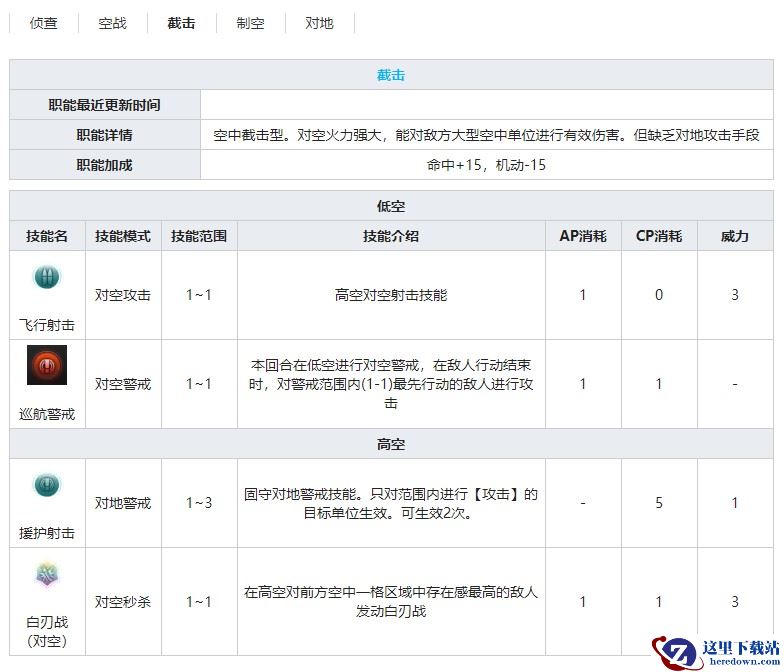Click the 飞行射击 skill icon
This screenshot has width=784, height=672.
pyautogui.click(x=47, y=278)
